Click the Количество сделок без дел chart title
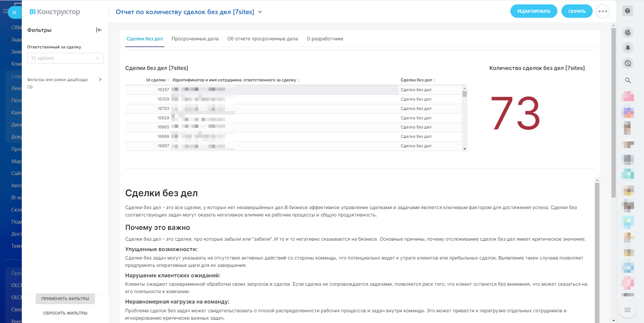Viewport: 644px width, 323px height. click(537, 68)
